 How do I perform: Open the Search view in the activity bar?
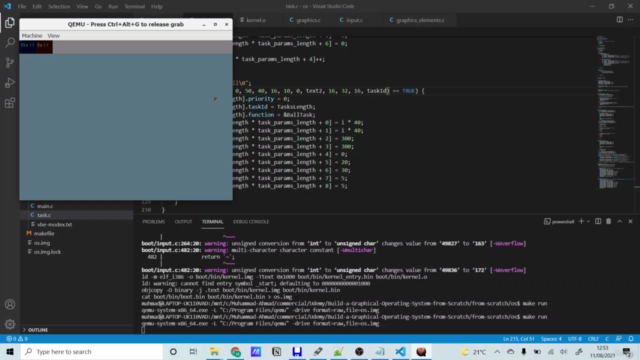(x=10, y=42)
